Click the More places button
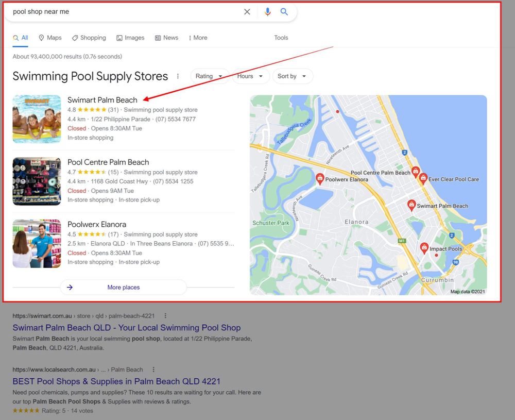This screenshot has height=420, width=515. [x=124, y=287]
